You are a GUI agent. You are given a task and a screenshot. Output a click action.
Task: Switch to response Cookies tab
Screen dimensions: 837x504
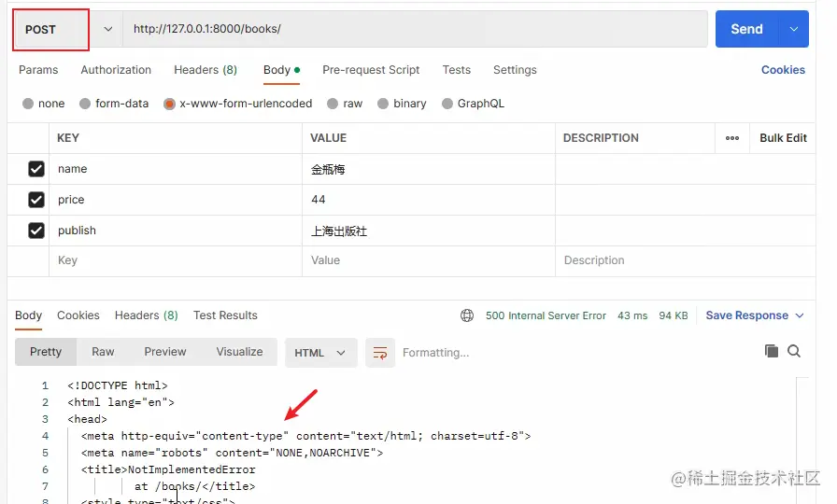click(78, 315)
